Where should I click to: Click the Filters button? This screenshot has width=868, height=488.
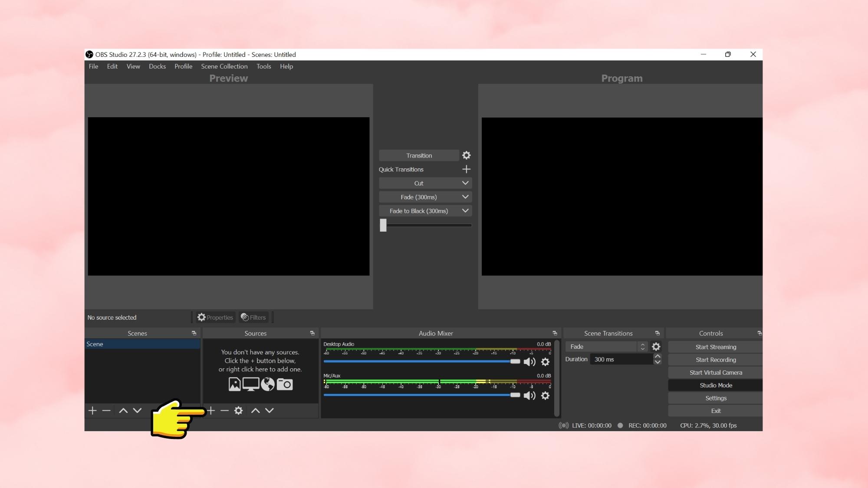click(253, 318)
